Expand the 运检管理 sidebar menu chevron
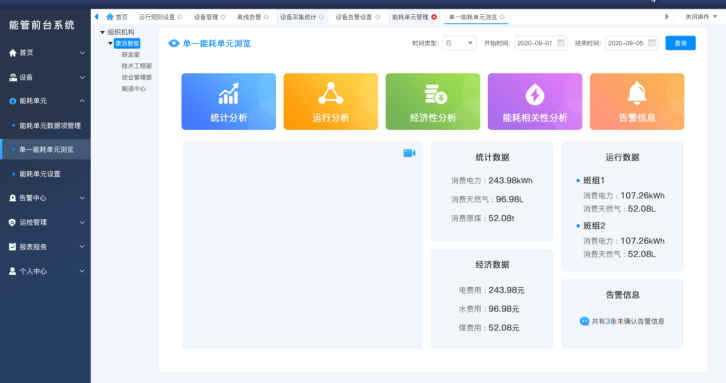 pyautogui.click(x=82, y=222)
